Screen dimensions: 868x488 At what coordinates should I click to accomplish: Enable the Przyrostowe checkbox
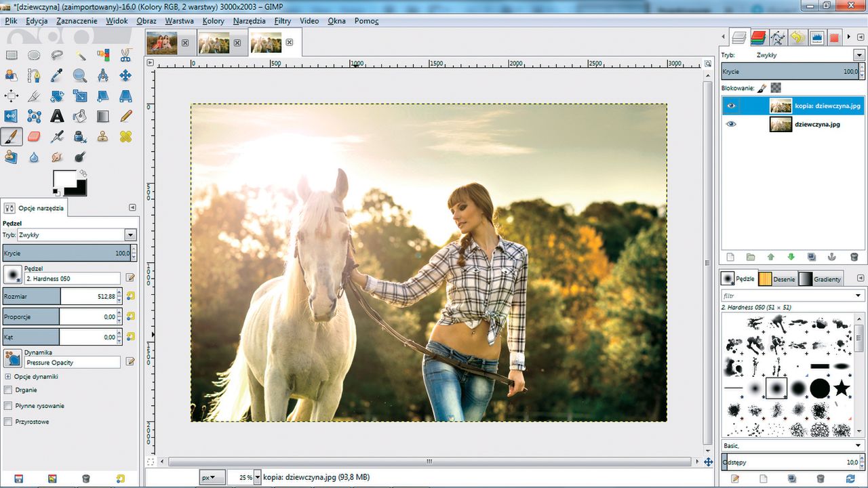pos(8,422)
